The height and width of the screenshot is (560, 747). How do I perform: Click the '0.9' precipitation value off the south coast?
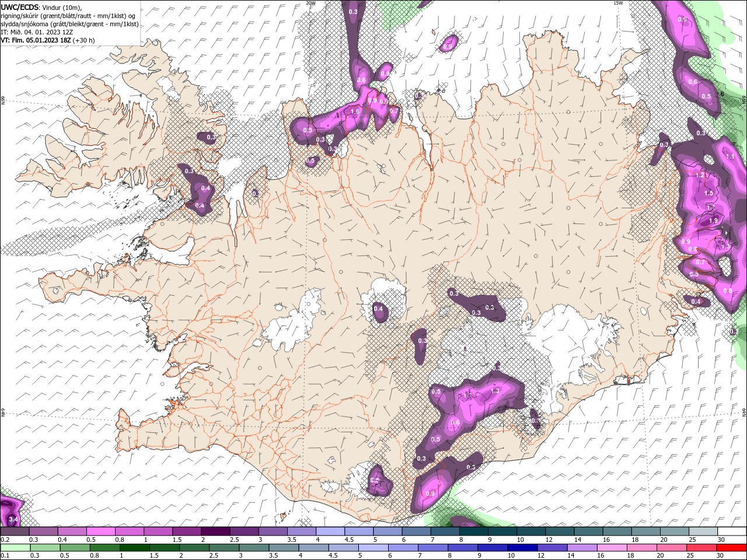[431, 494]
